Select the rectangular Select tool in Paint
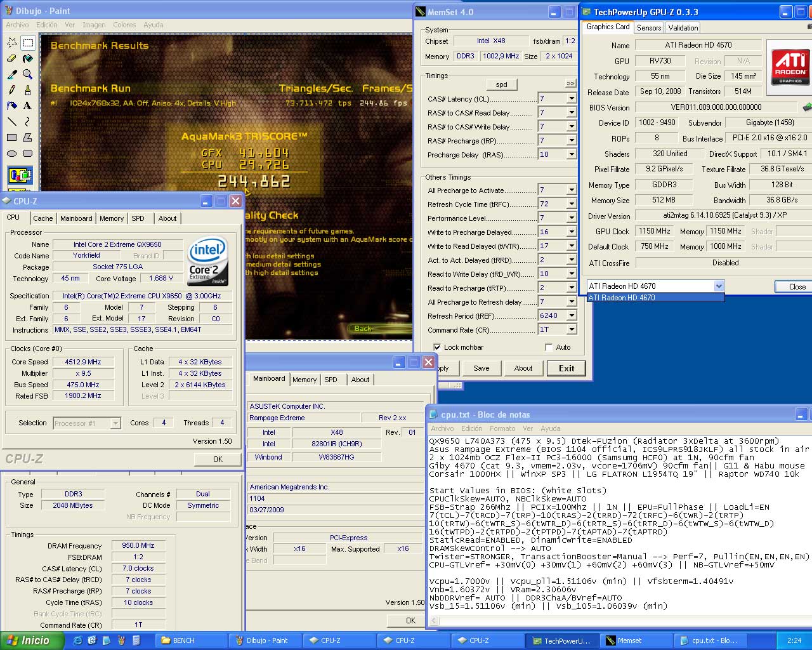The height and width of the screenshot is (650, 812). 27,43
